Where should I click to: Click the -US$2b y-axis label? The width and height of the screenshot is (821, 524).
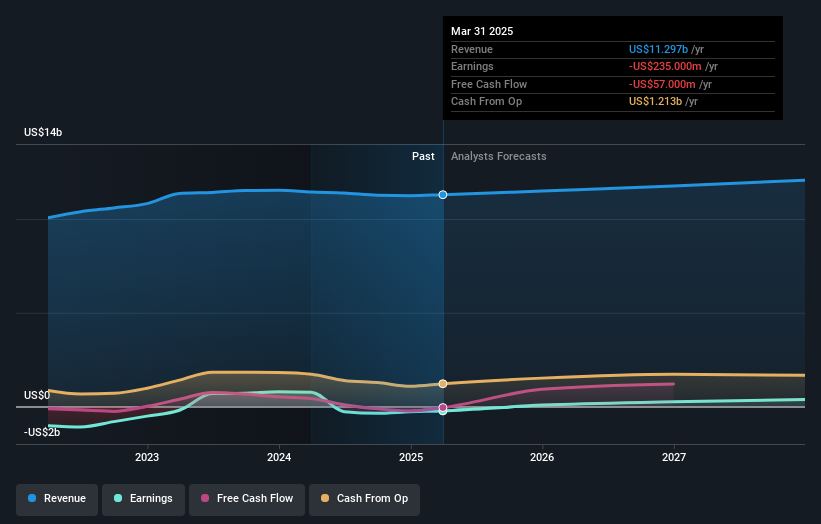click(x=42, y=432)
